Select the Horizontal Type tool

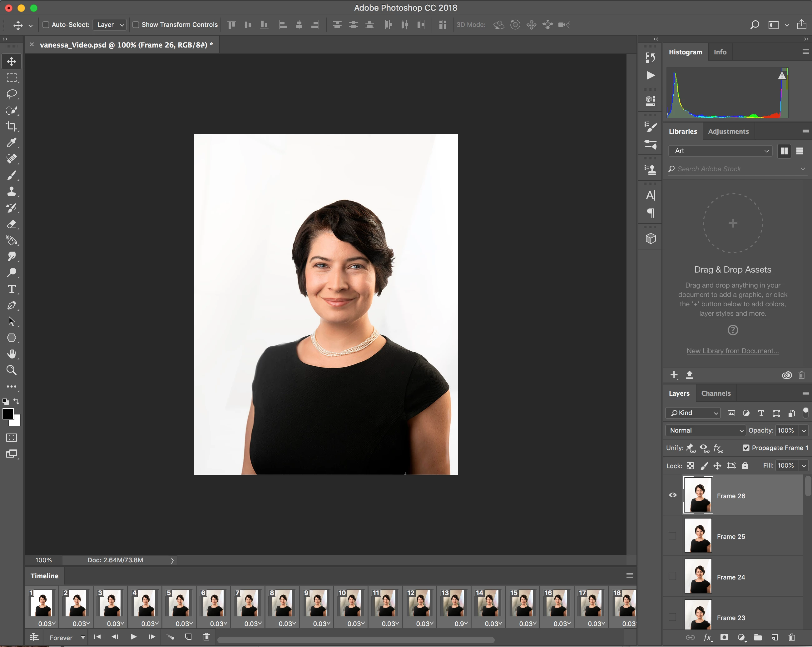(x=12, y=289)
